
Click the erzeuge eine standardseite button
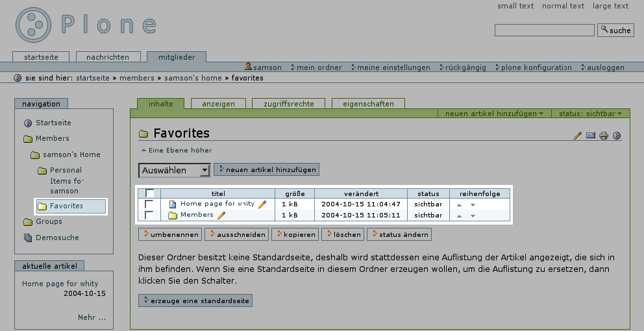[195, 300]
